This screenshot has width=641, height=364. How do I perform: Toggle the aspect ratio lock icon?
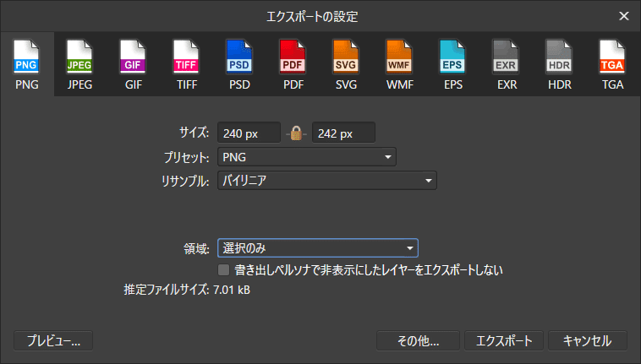pyautogui.click(x=296, y=133)
